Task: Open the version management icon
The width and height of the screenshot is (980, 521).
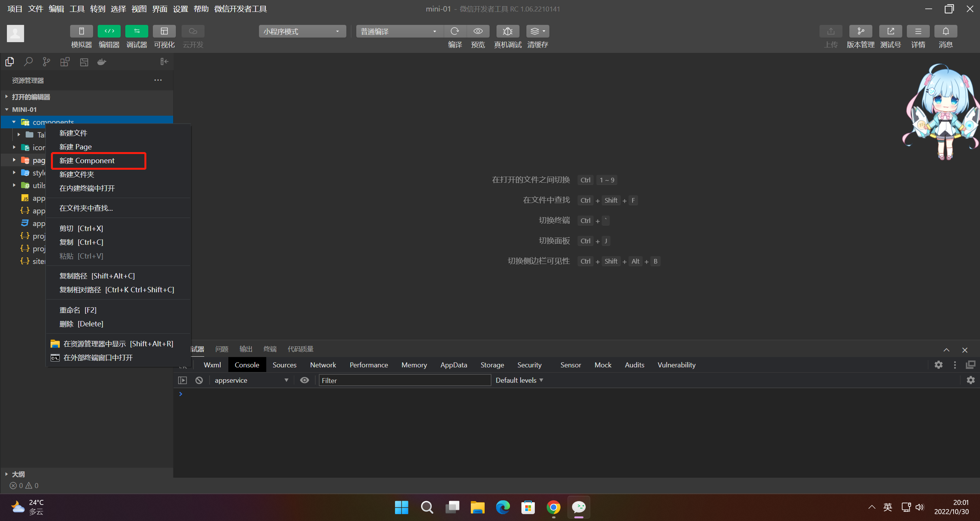Action: click(x=860, y=31)
